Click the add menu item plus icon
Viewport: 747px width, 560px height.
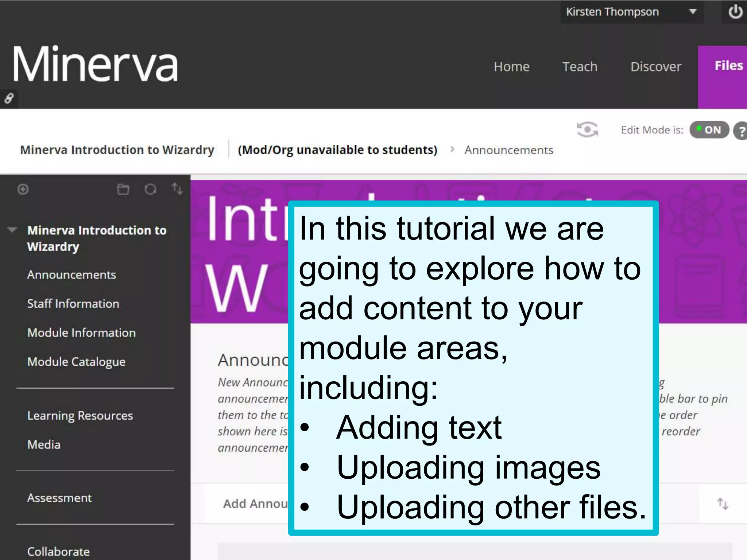point(23,189)
